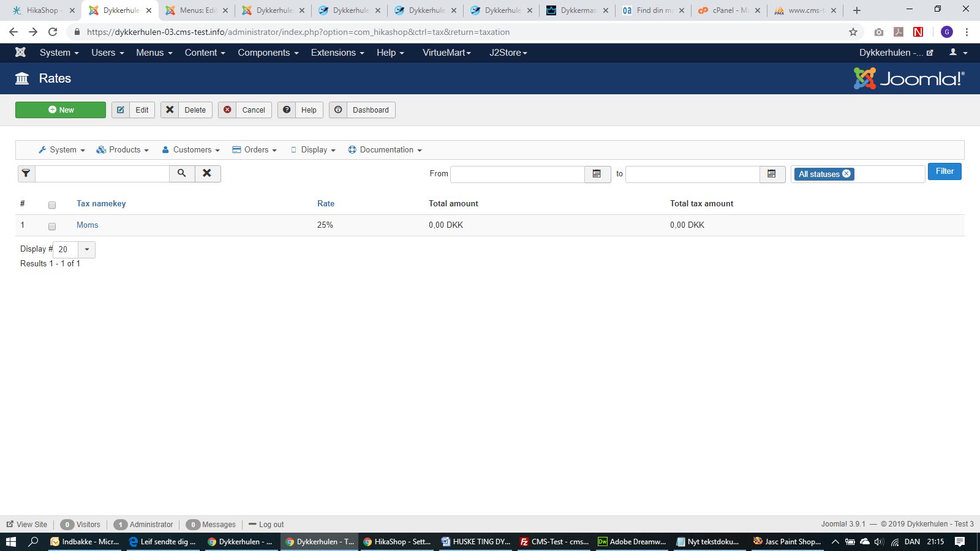
Task: Click the camera extension icon
Action: tap(879, 32)
